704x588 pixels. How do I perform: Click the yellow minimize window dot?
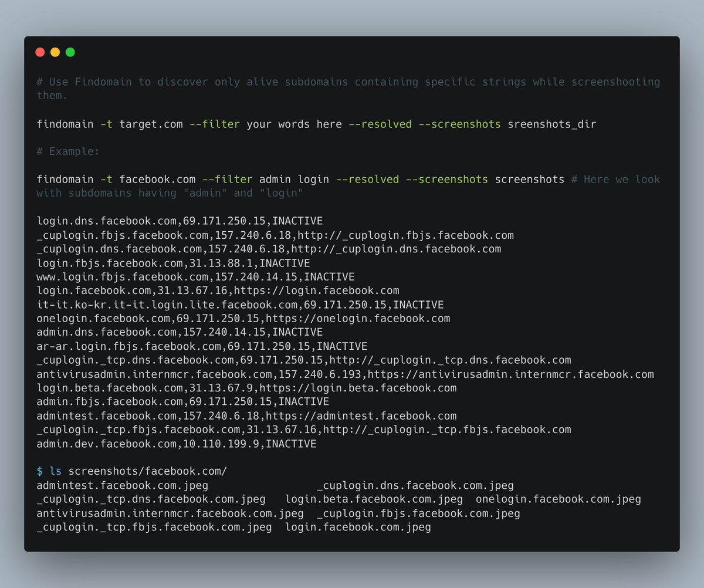[x=55, y=52]
